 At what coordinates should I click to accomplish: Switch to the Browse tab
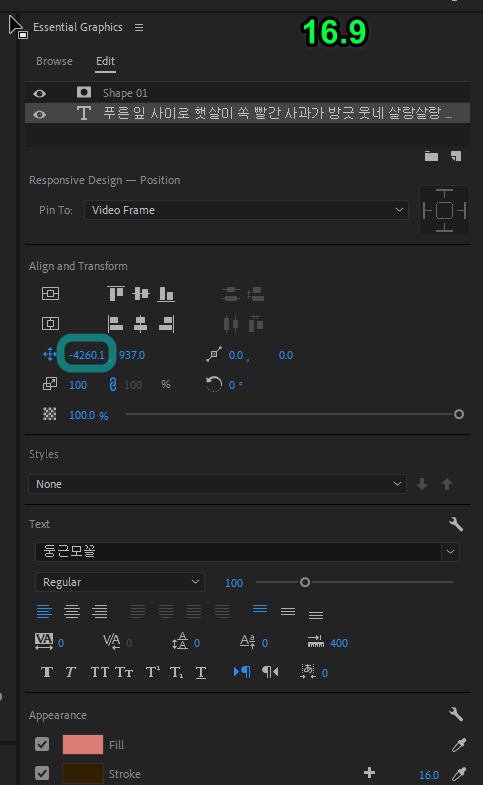coord(54,61)
